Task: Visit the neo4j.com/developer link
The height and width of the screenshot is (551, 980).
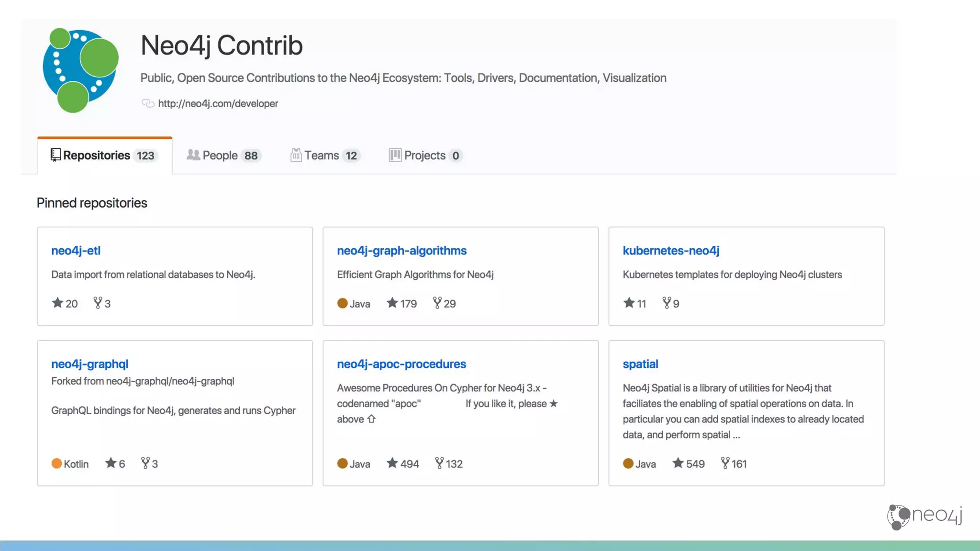Action: pyautogui.click(x=218, y=103)
